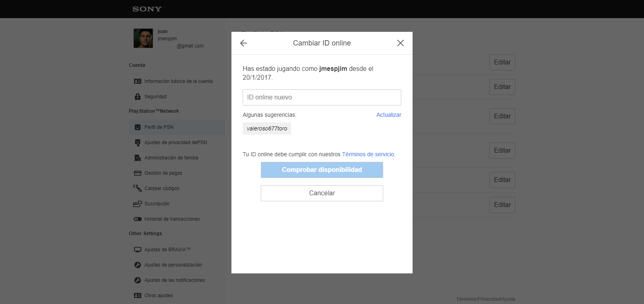Open Ajustes de personalización

coord(173,265)
